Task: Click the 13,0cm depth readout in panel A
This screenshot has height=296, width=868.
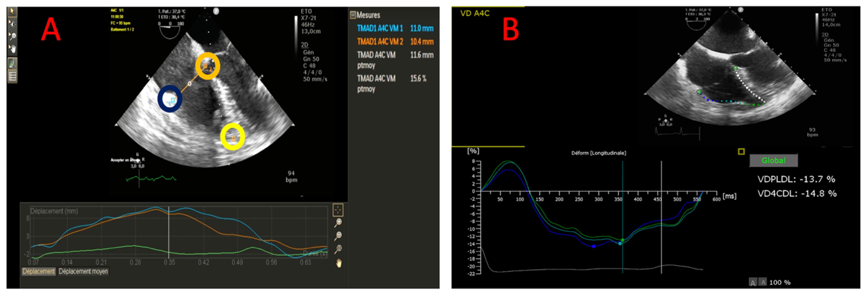Action: tap(311, 31)
